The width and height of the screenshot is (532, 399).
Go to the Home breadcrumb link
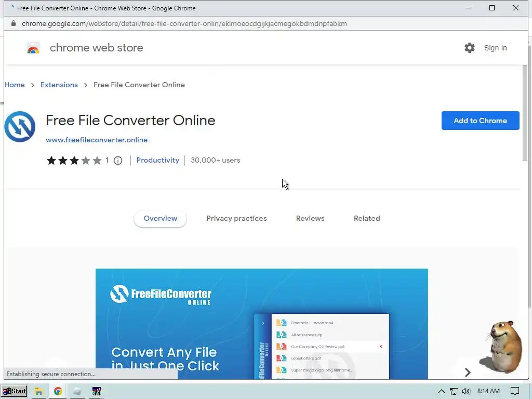(x=15, y=85)
